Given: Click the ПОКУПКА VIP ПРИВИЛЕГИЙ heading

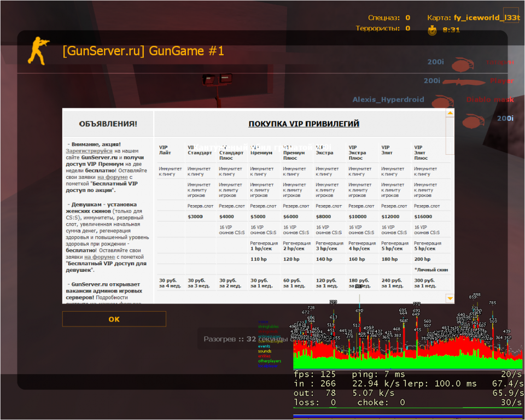Looking at the screenshot, I should pos(304,124).
